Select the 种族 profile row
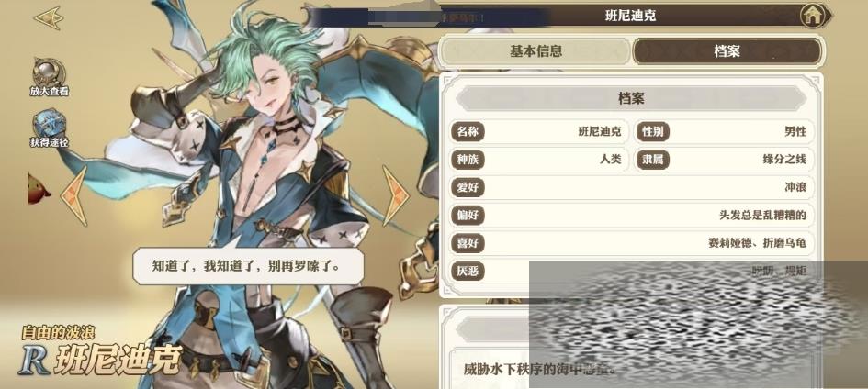The image size is (868, 389). [540, 160]
